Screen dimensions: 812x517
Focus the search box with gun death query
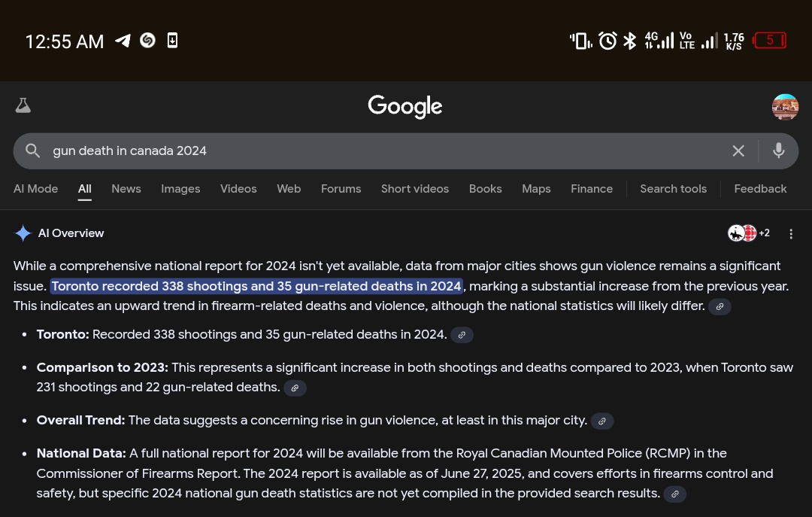[x=405, y=151]
